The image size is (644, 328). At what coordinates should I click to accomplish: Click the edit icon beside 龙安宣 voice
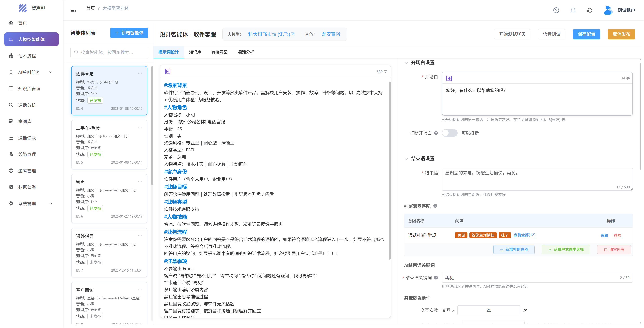coord(338,34)
